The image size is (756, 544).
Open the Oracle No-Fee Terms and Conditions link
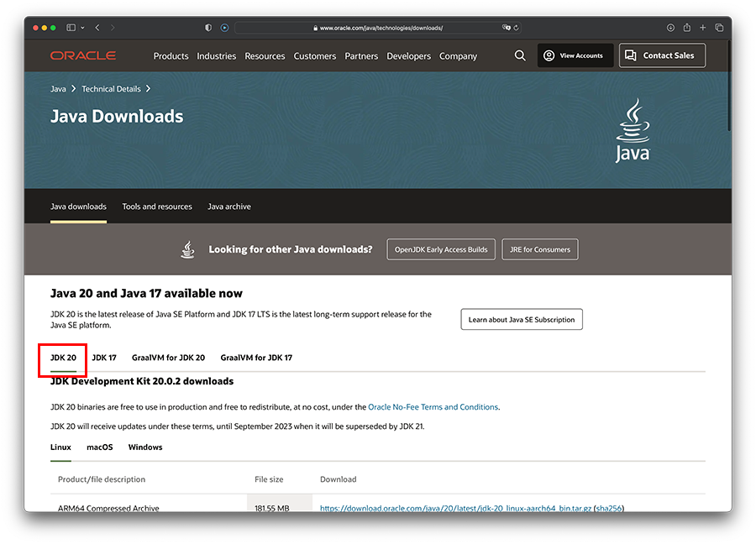pyautogui.click(x=433, y=407)
